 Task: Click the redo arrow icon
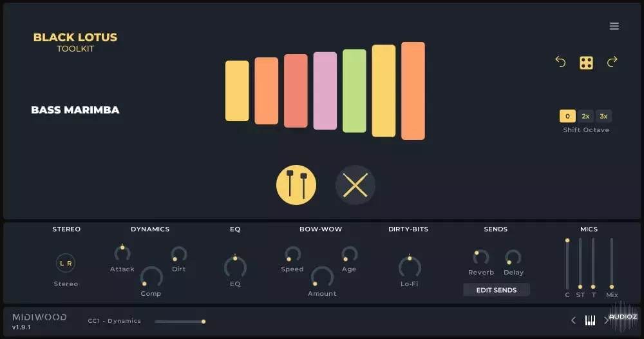(x=612, y=62)
